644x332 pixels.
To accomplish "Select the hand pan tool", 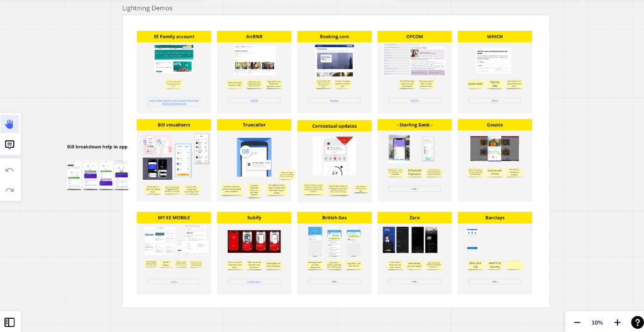I will pyautogui.click(x=10, y=124).
